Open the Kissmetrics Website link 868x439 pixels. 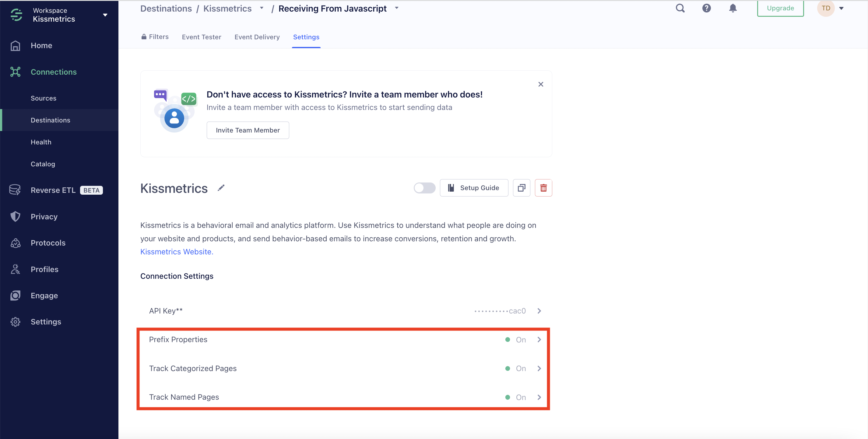point(177,252)
